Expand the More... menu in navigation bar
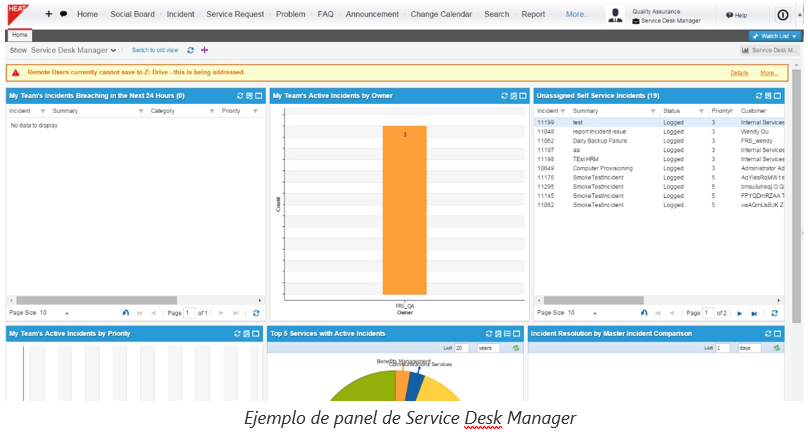The width and height of the screenshot is (808, 432). coord(577,14)
